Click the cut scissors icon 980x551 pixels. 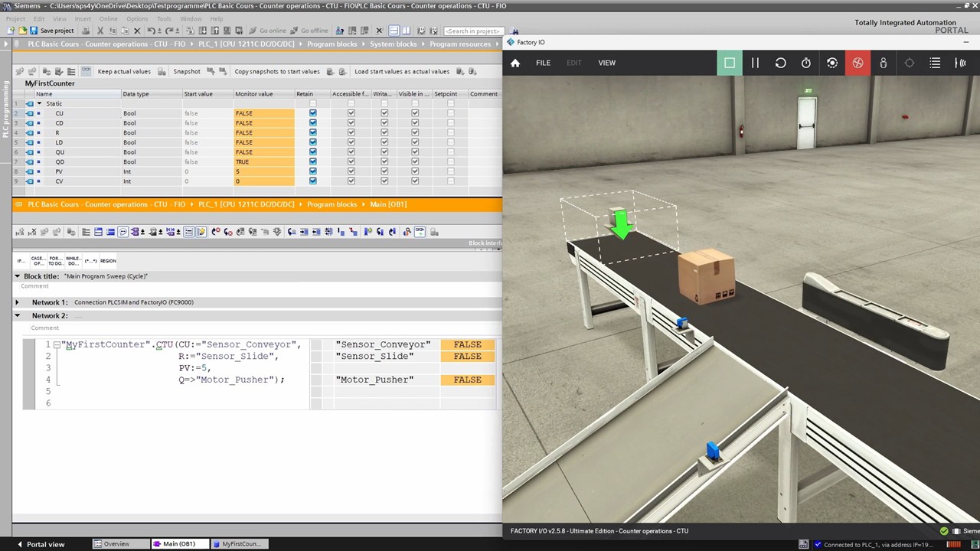pos(100,31)
